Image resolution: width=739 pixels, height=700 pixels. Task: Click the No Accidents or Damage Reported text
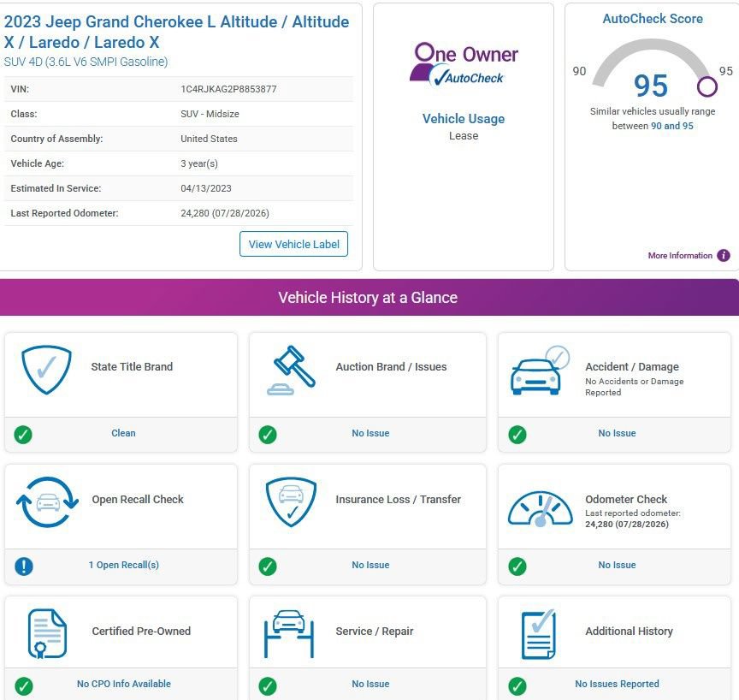coord(635,387)
